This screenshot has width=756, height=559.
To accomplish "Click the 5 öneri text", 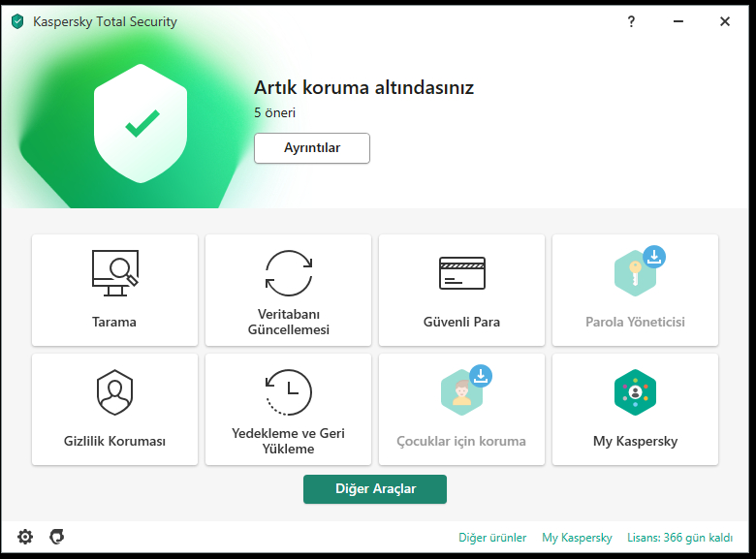I will point(275,112).
